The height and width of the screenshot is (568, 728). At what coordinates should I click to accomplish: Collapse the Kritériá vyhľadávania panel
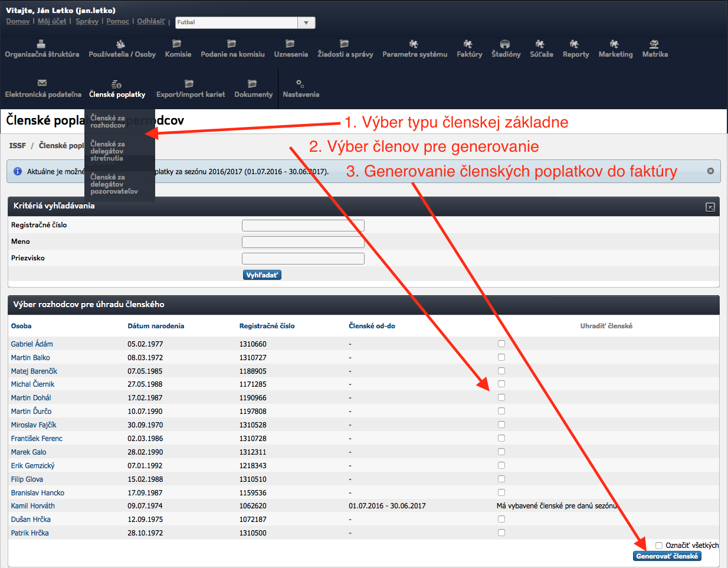coord(710,207)
